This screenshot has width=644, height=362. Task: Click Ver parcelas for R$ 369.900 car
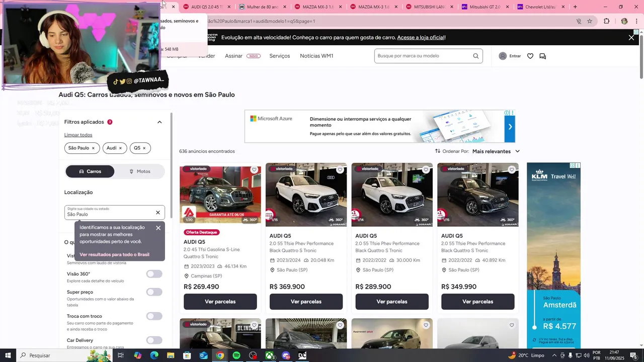tap(306, 302)
